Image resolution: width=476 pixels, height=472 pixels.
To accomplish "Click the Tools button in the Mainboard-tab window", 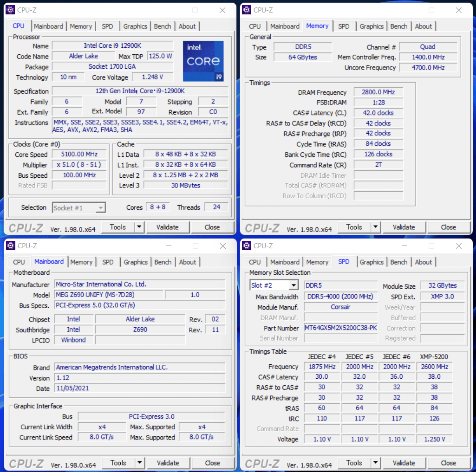I will coord(118,463).
